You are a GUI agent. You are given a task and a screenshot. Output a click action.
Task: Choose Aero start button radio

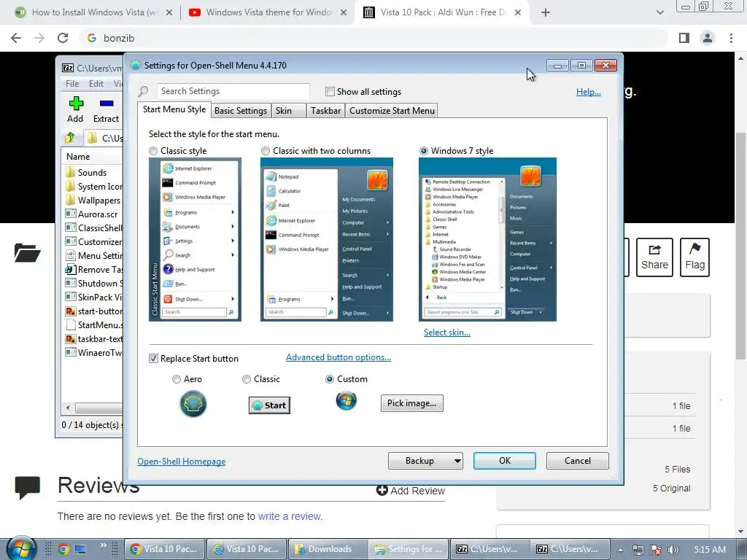(177, 379)
